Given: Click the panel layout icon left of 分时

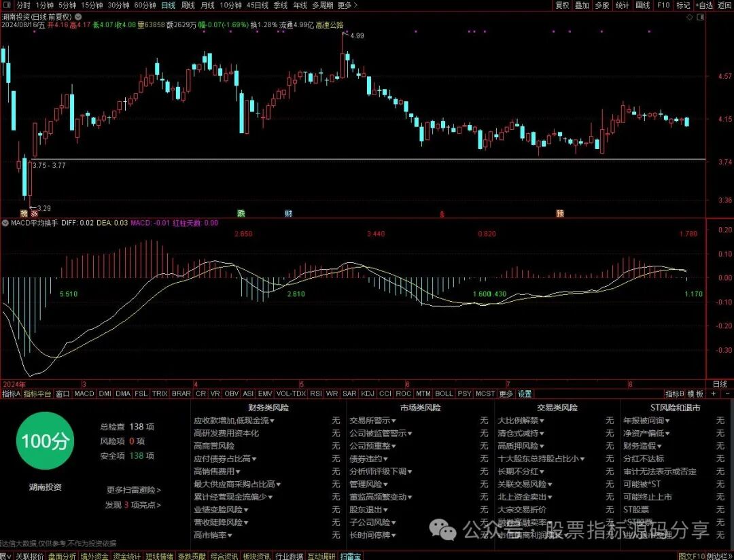Looking at the screenshot, I should [7, 5].
